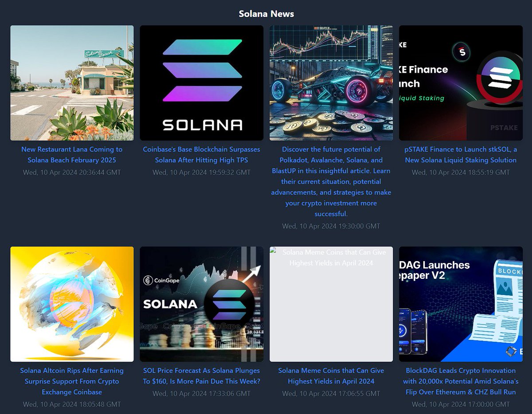Open the Solana Beach street photo thumbnail
Viewport: 532px width, 414px height.
[x=72, y=83]
